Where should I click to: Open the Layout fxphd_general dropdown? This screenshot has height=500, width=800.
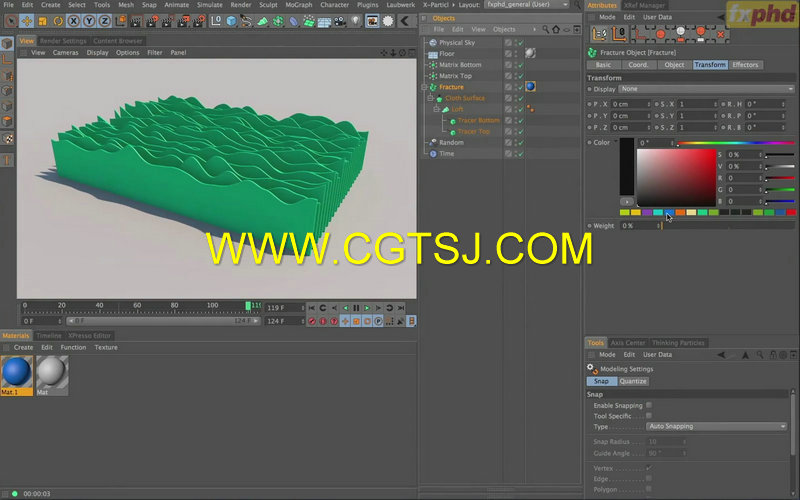point(527,5)
